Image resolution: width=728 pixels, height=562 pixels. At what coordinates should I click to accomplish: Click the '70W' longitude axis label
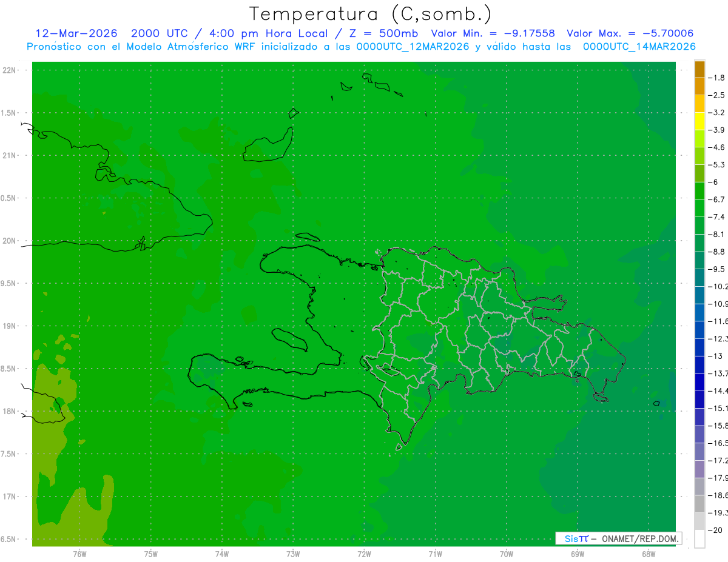tap(507, 554)
